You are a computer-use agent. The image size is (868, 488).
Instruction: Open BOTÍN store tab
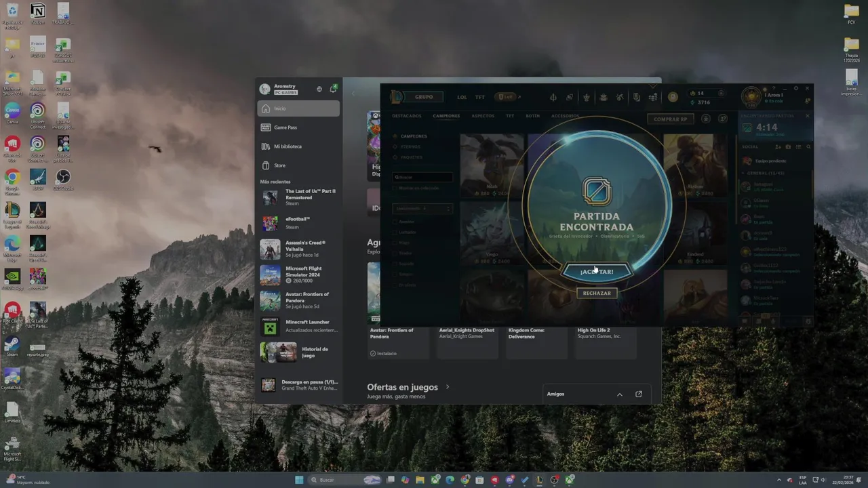533,116
